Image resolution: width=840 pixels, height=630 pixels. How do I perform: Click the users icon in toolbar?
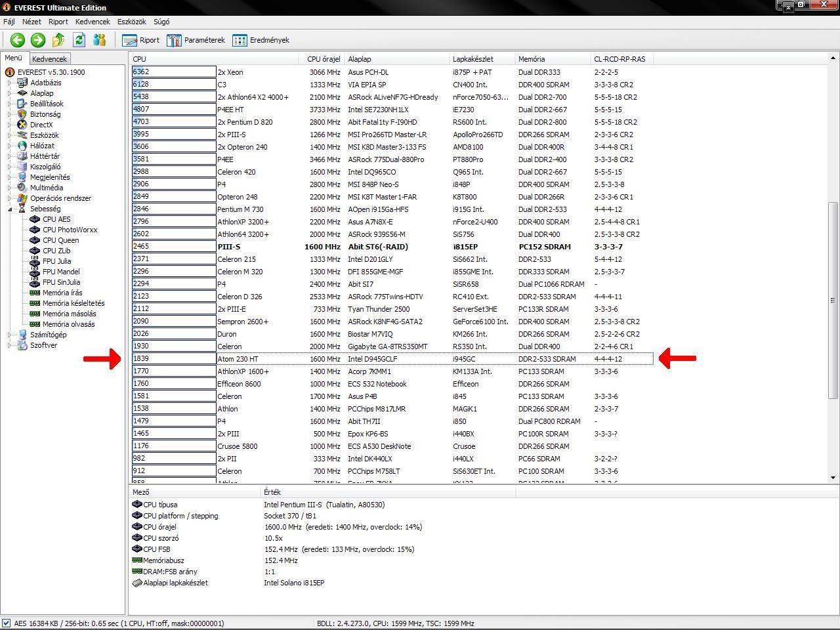pos(100,40)
